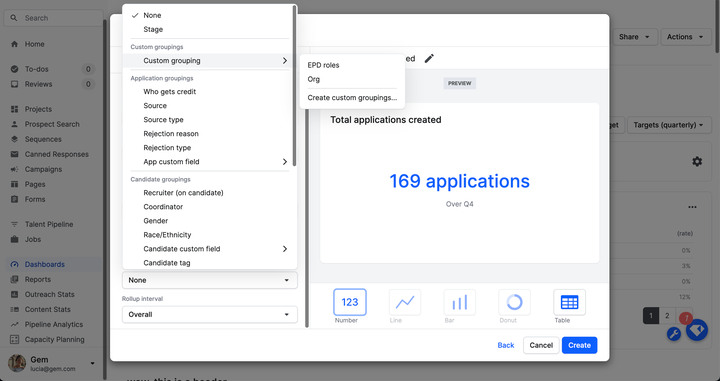Go to pagination page 1
The image size is (720, 381).
651,316
